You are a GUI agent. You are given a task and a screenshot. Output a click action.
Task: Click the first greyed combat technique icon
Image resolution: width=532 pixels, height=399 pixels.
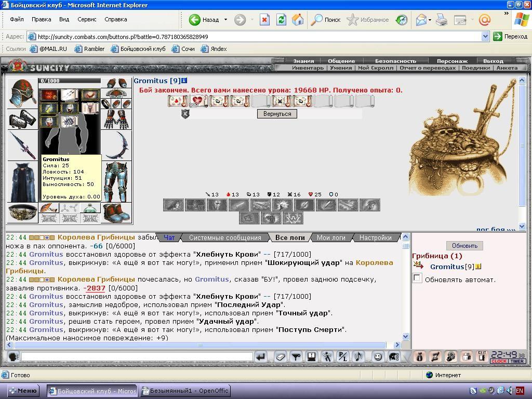[x=174, y=205]
